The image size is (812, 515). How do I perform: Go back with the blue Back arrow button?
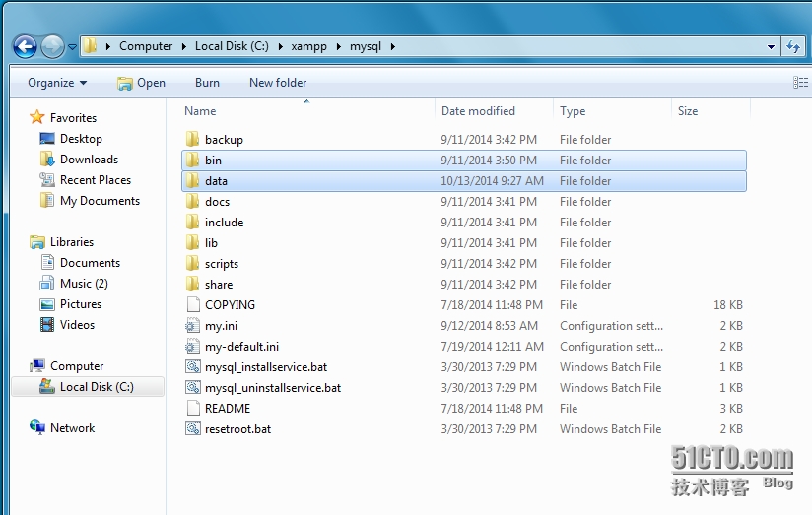pyautogui.click(x=25, y=47)
